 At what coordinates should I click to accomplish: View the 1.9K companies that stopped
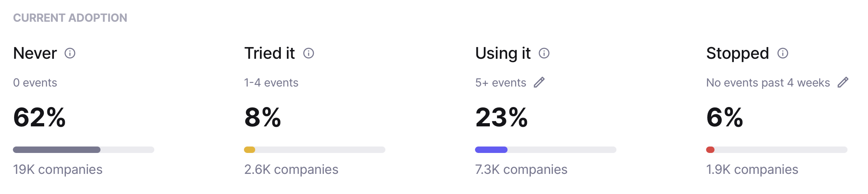tap(752, 169)
